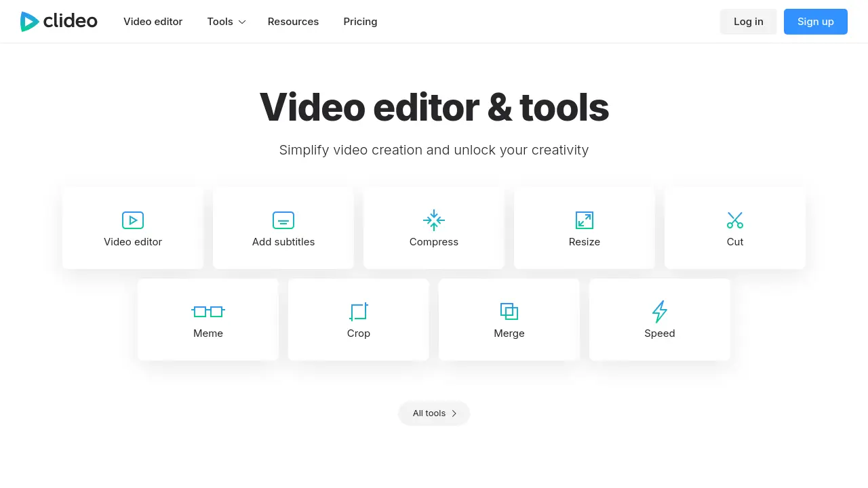Viewport: 868px width, 488px height.
Task: Select the Crop icon
Action: (359, 312)
